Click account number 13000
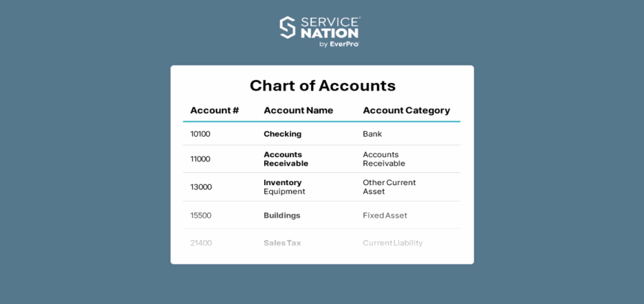This screenshot has width=644, height=304. click(x=201, y=187)
